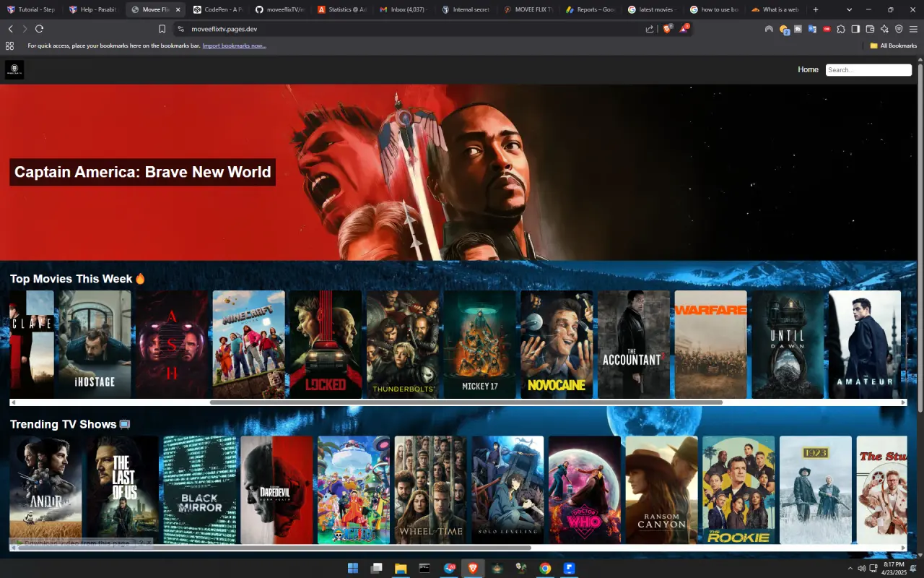Open Leo AI sparkle icon

coord(884,29)
